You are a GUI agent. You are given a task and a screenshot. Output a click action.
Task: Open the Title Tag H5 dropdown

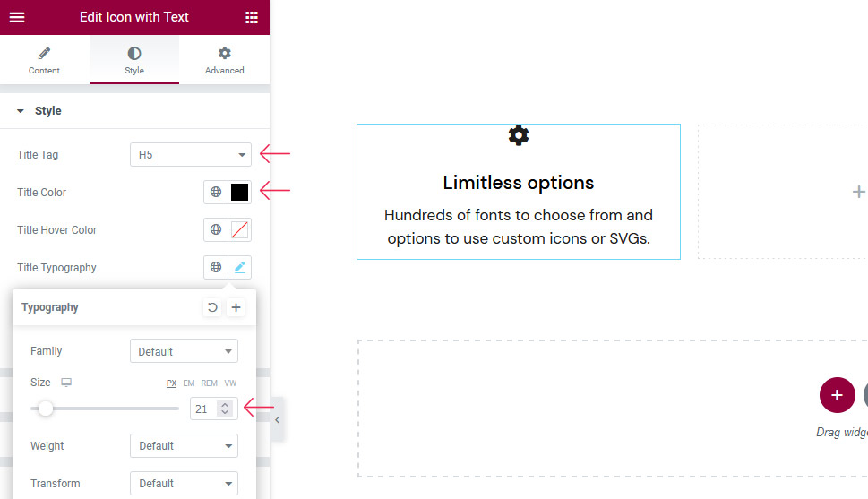pyautogui.click(x=191, y=154)
